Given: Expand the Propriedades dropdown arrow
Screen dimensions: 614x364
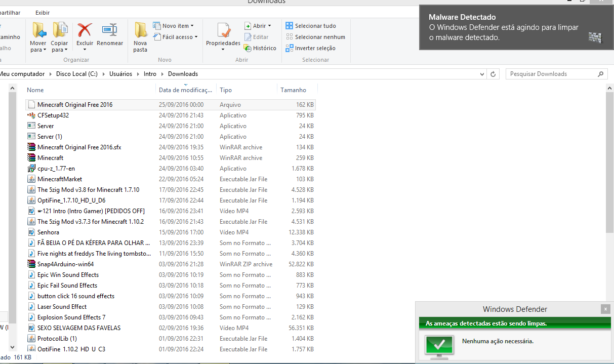Looking at the screenshot, I should [x=223, y=50].
